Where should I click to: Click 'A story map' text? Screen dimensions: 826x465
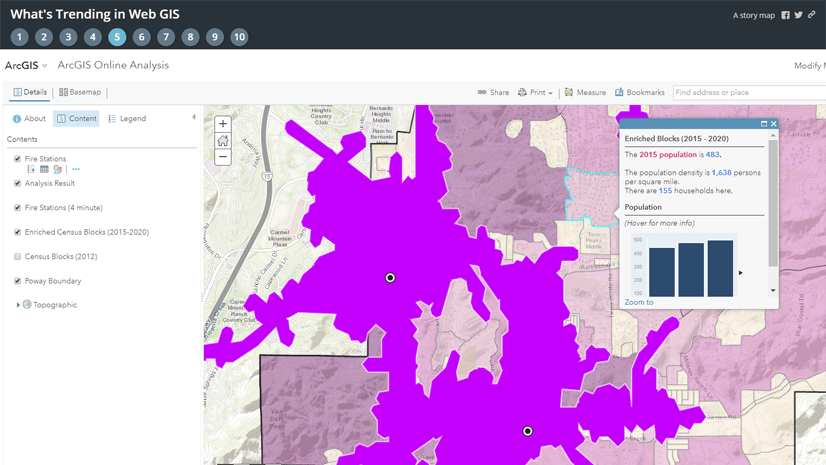click(x=754, y=15)
